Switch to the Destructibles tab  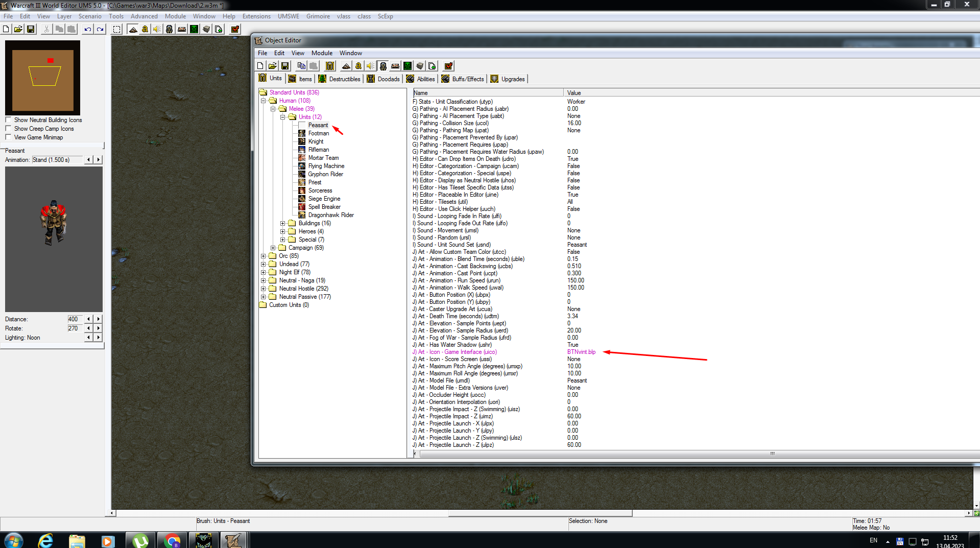coord(340,79)
